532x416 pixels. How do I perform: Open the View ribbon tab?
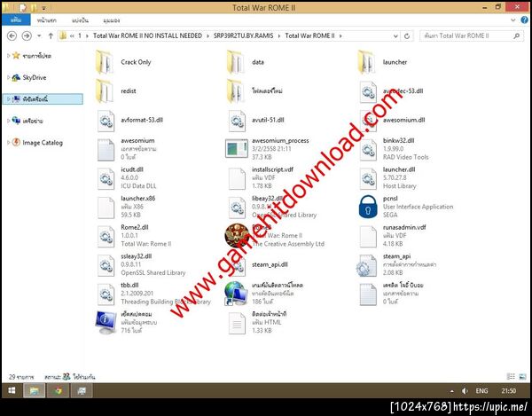point(112,20)
